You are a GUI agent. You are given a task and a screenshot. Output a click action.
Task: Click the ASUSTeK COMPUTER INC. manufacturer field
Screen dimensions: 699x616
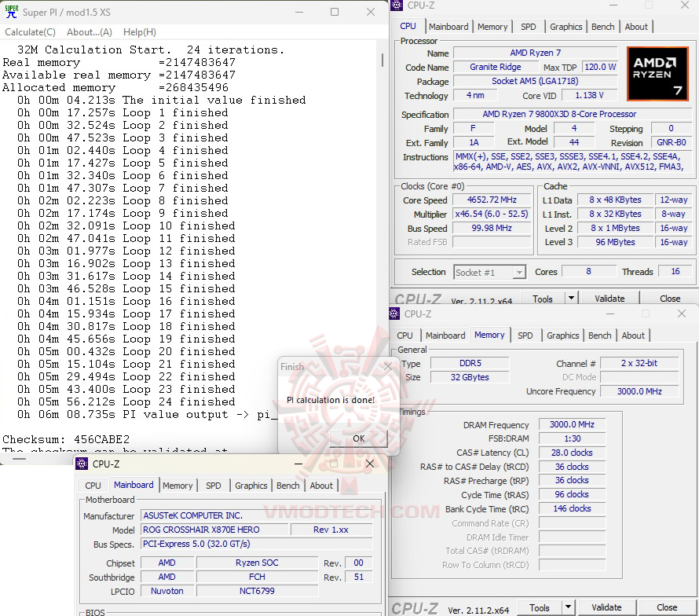[x=256, y=515]
